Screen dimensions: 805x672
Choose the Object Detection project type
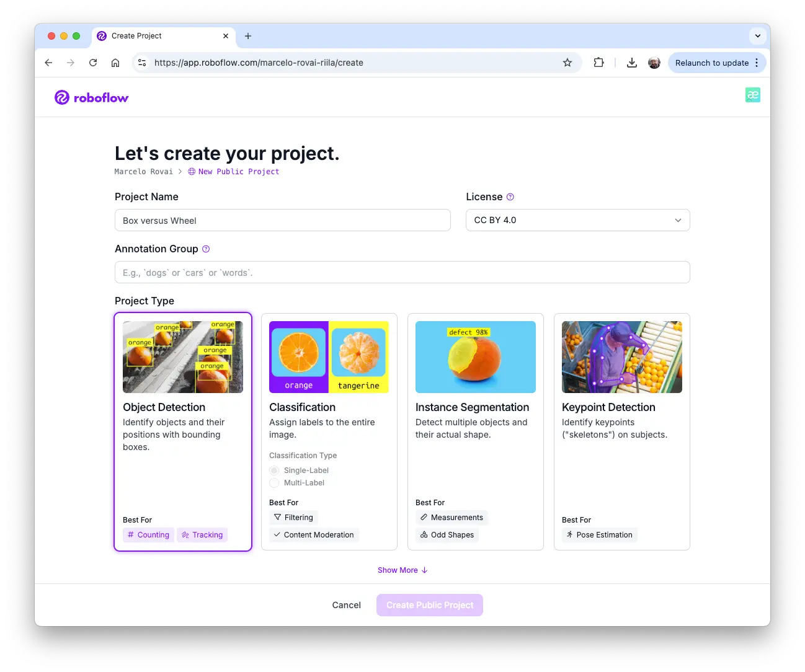(x=183, y=431)
